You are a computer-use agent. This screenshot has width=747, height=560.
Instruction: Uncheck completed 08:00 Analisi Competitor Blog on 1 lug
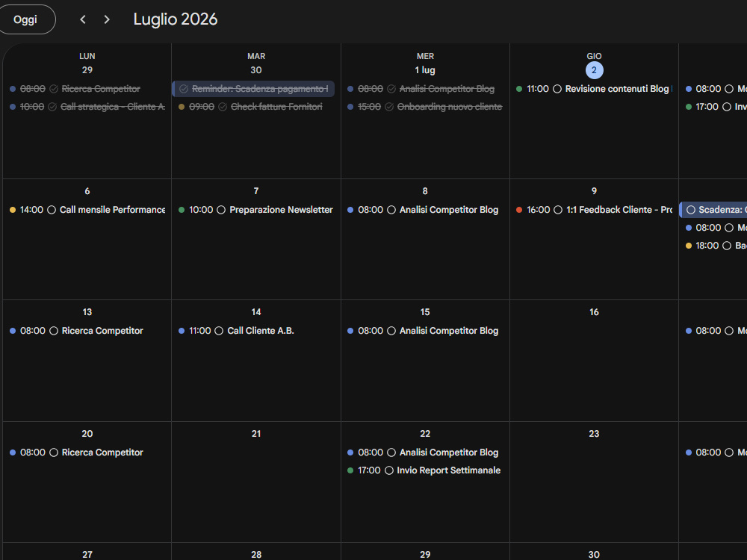(x=391, y=89)
